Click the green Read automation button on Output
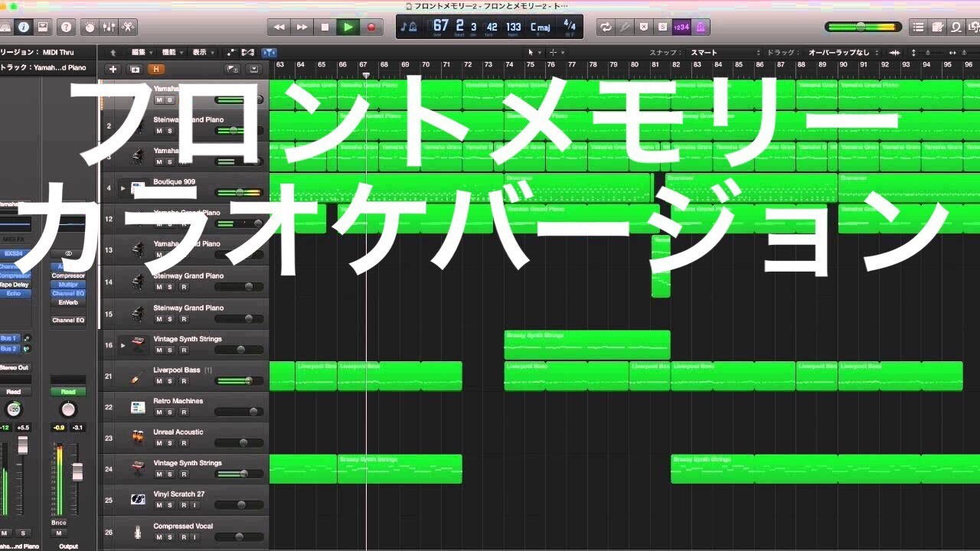The image size is (980, 551). pyautogui.click(x=68, y=392)
